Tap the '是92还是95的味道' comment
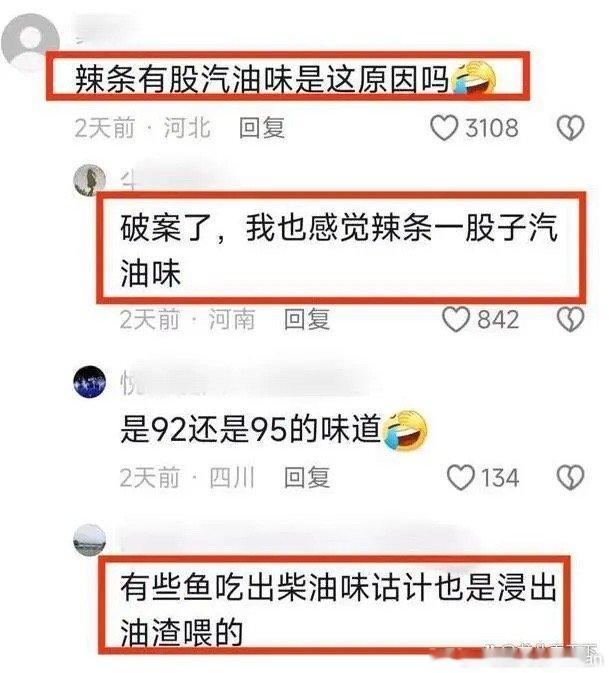This screenshot has width=609, height=673. 251,429
